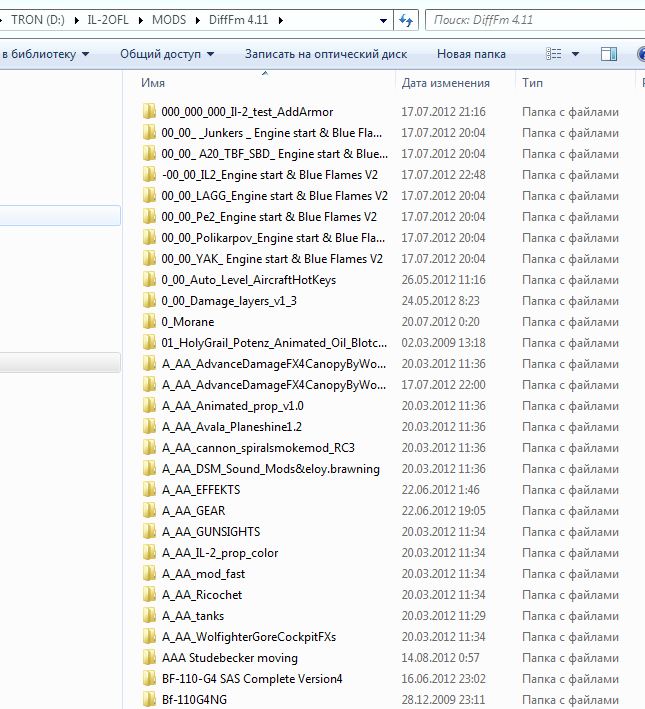Select folder icon of A_AA_mod_fast
The width and height of the screenshot is (645, 709).
[149, 574]
